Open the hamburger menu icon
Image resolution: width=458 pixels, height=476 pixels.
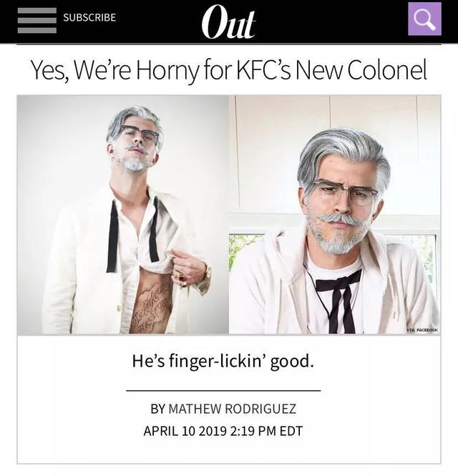(37, 20)
